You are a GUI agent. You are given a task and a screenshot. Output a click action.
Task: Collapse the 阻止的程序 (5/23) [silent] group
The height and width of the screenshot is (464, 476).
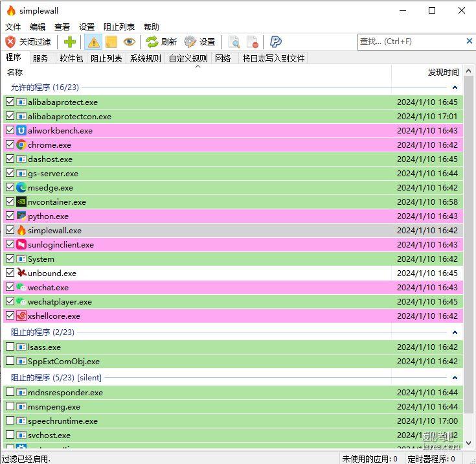pyautogui.click(x=455, y=378)
